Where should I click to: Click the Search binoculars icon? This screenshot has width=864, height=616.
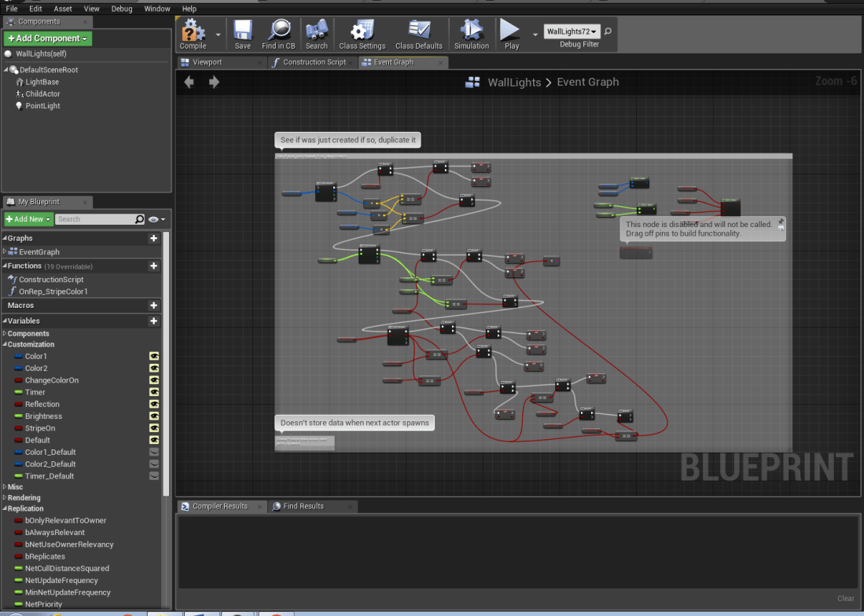tap(316, 32)
